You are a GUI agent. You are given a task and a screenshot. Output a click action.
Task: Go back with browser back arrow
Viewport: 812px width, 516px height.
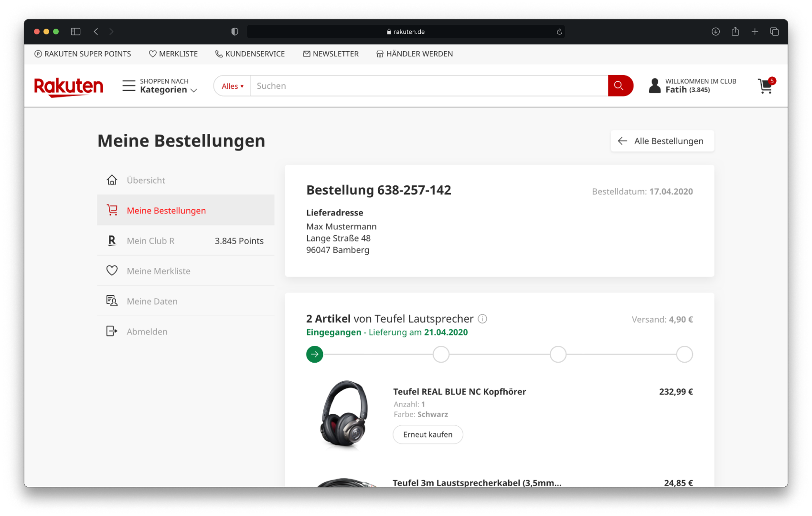coord(96,32)
